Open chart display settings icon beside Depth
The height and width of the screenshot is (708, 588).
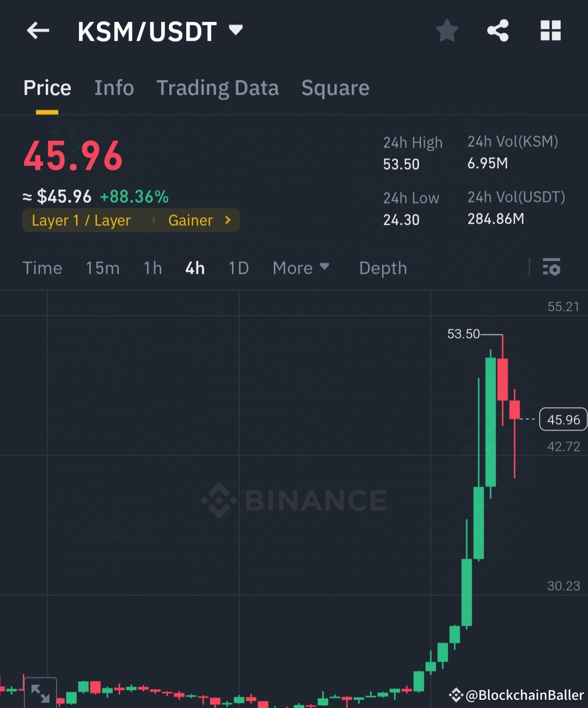point(552,267)
